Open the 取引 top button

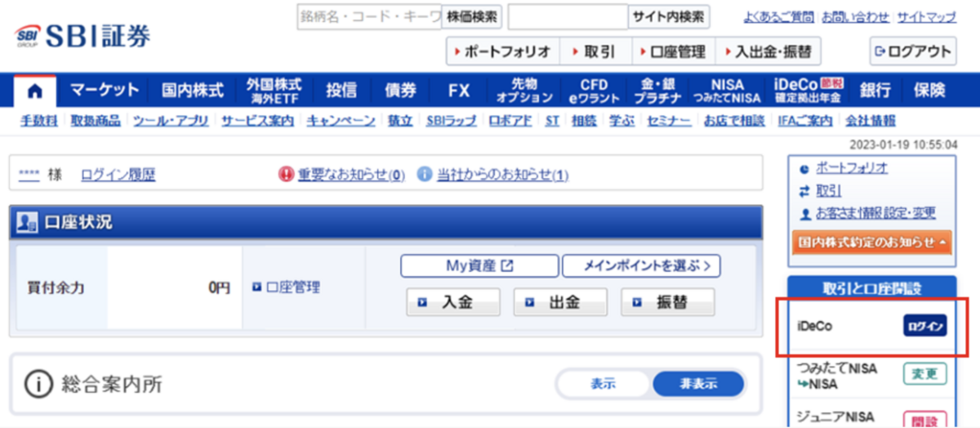pyautogui.click(x=594, y=51)
